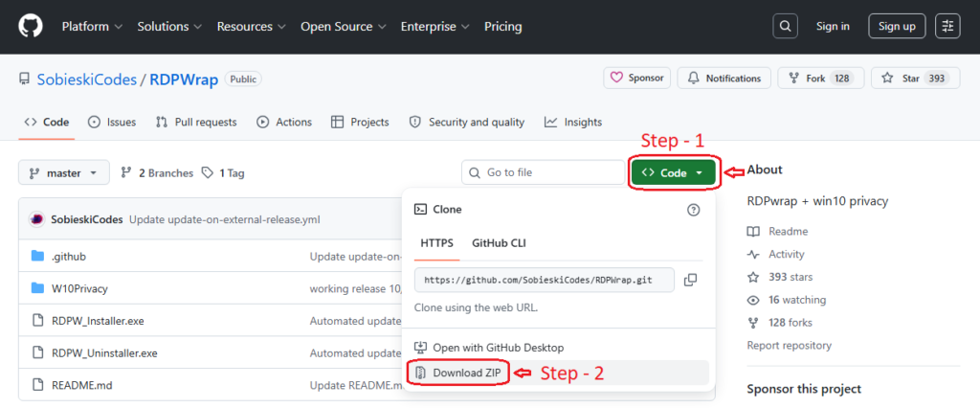
Task: Expand the Platform menu
Action: click(91, 26)
